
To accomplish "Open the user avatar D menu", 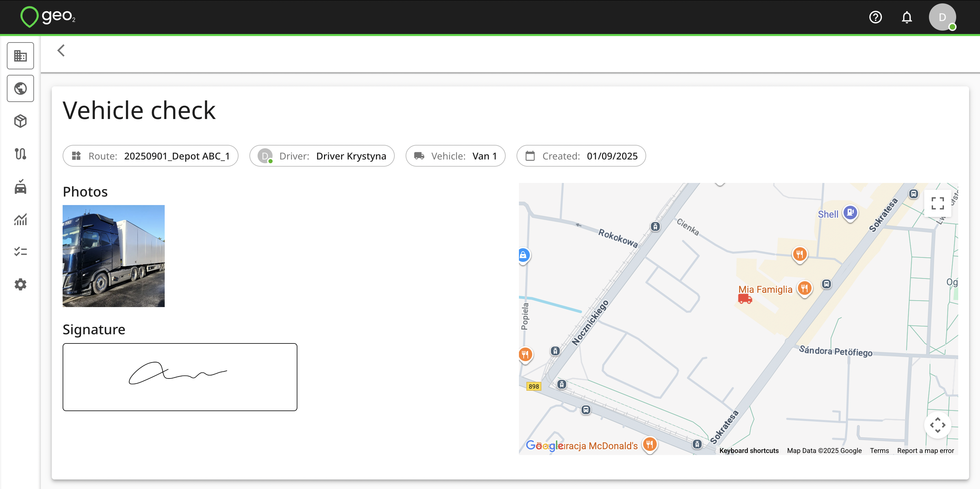I will [942, 17].
